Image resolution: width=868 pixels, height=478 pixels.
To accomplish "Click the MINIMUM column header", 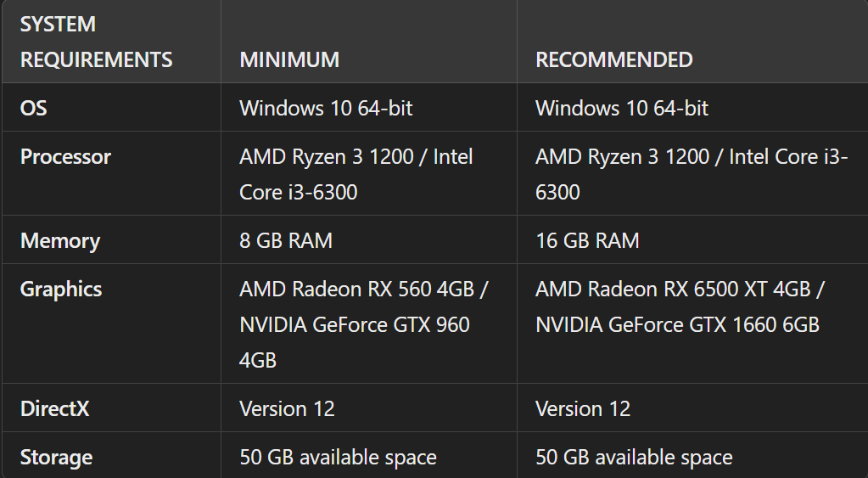I will pyautogui.click(x=289, y=60).
